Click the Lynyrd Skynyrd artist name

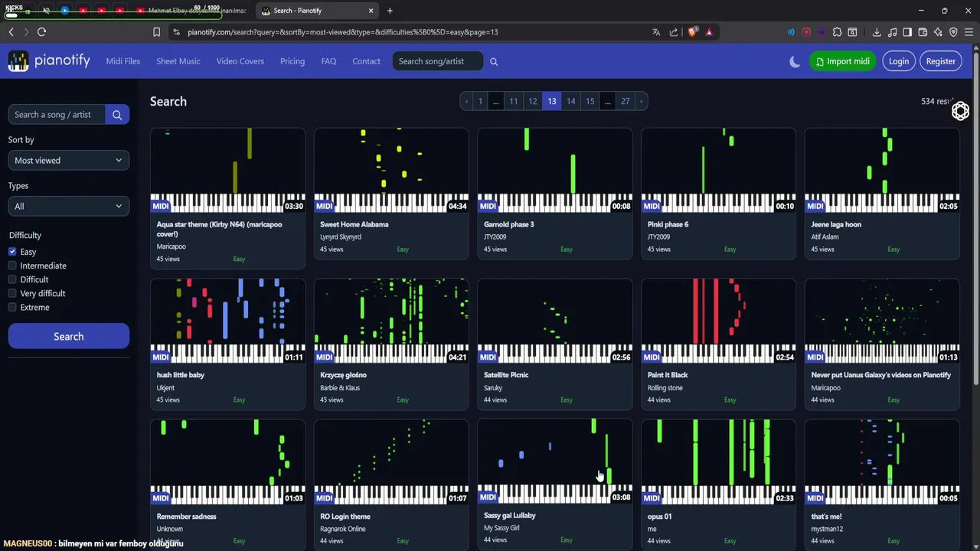coord(341,236)
